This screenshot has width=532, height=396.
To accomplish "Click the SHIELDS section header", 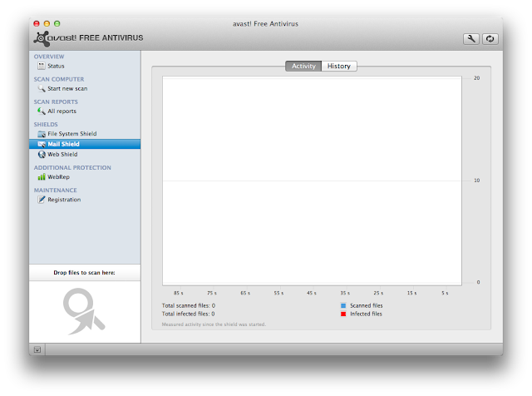I will [46, 124].
